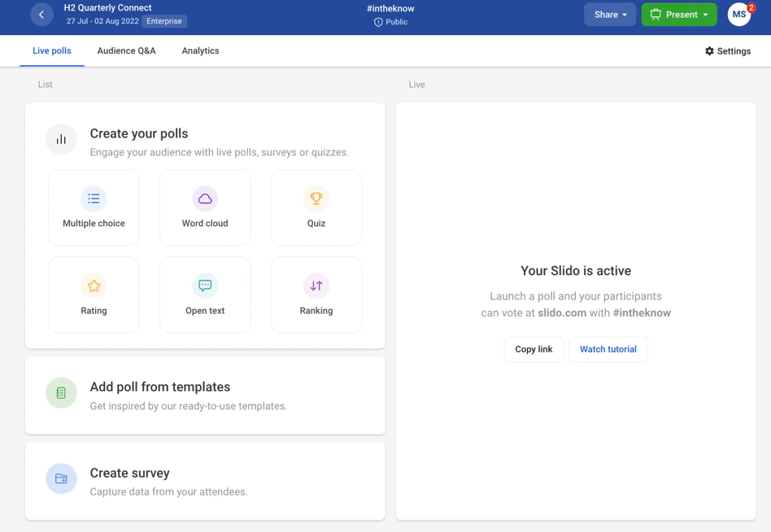Click the Ranking label
771x532 pixels.
(x=316, y=311)
